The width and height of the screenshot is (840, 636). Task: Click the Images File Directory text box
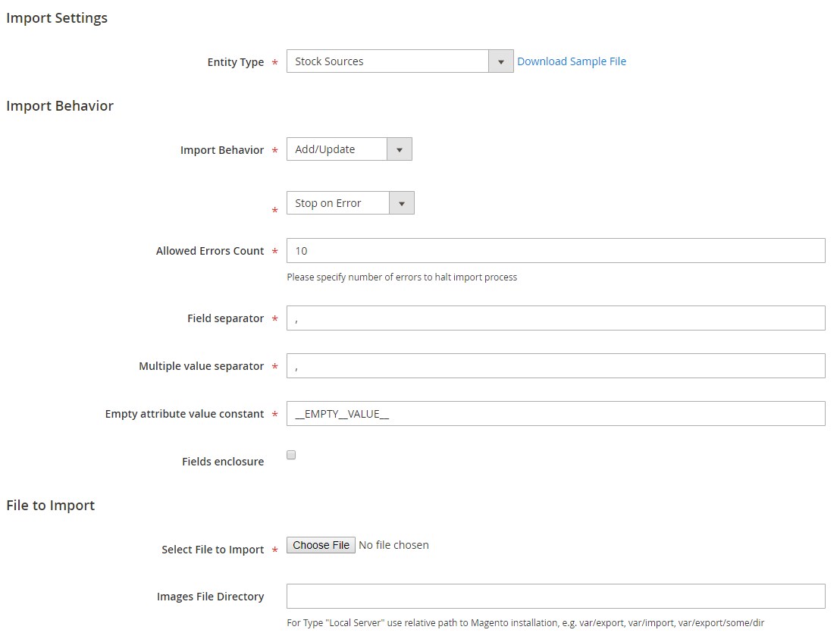555,597
